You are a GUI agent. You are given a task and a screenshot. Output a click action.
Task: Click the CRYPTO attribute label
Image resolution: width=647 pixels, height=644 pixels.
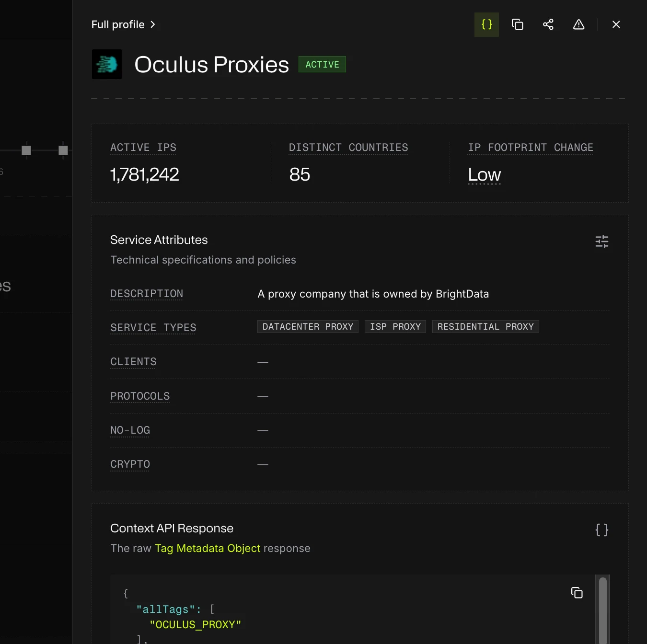[130, 464]
